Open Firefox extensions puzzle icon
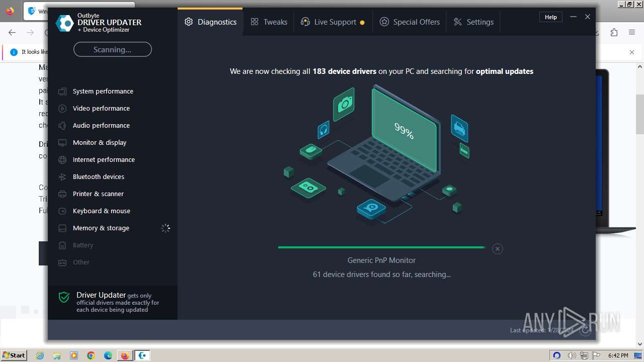Screen dimensions: 644x362 click(x=614, y=32)
